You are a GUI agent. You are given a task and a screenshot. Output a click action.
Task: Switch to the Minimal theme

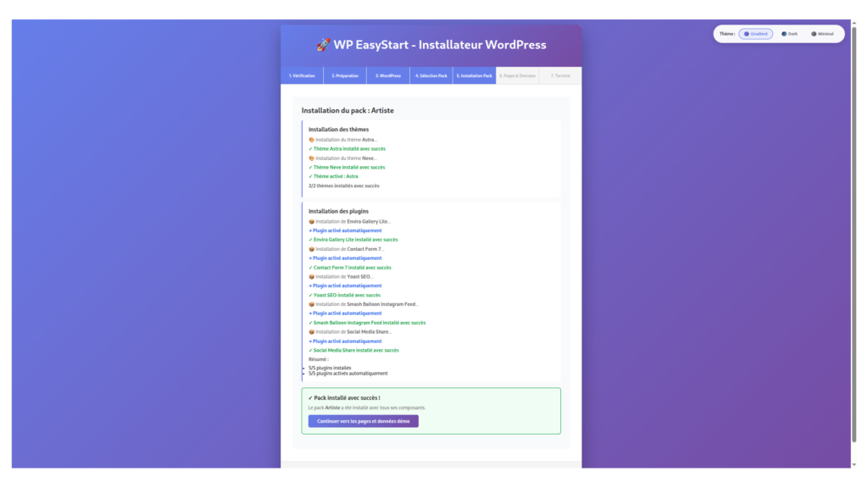pos(822,34)
